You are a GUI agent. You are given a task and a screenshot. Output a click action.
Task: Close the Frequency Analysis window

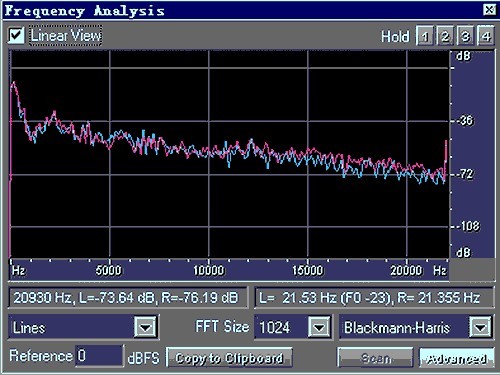click(x=489, y=10)
